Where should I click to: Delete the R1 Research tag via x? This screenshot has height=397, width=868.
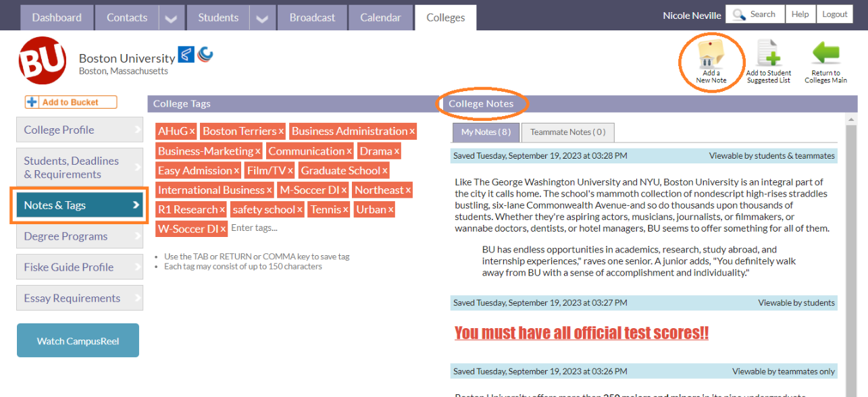222,210
